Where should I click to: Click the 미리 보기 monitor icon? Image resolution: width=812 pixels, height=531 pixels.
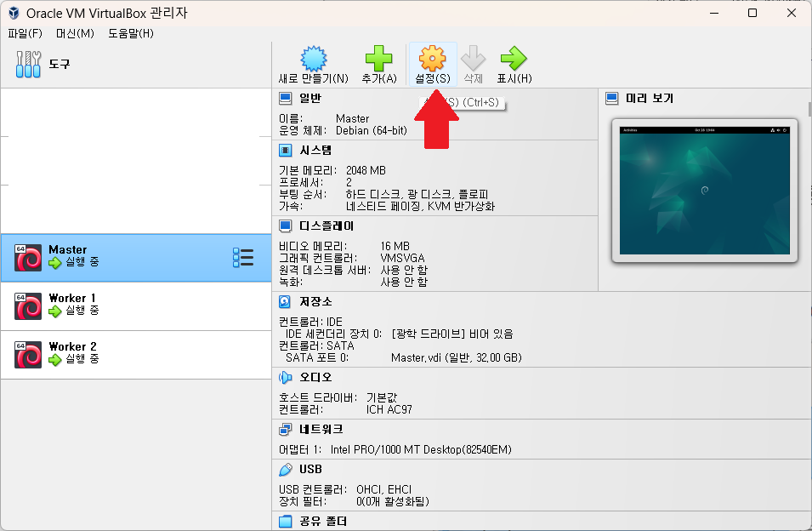pyautogui.click(x=612, y=99)
